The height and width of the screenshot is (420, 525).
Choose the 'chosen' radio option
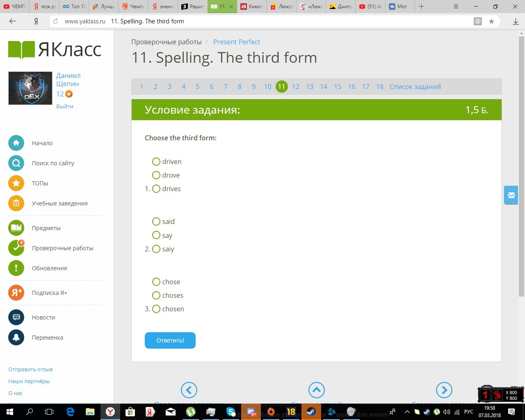pyautogui.click(x=156, y=309)
